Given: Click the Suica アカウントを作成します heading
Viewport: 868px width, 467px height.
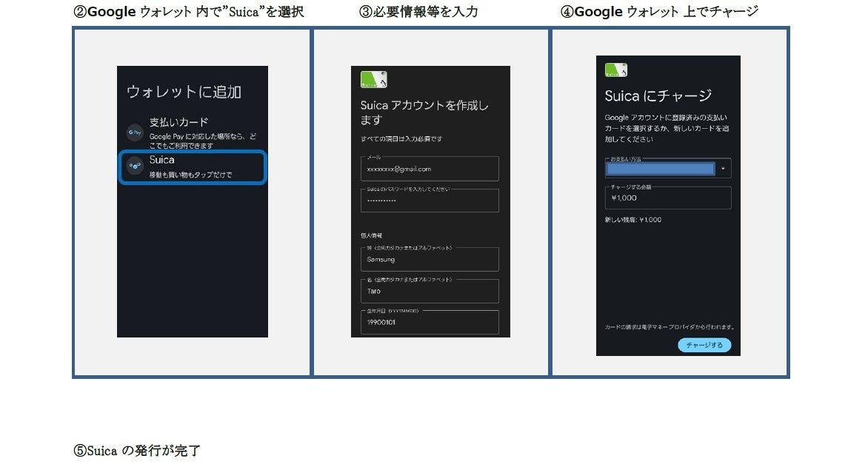Looking at the screenshot, I should (x=424, y=112).
